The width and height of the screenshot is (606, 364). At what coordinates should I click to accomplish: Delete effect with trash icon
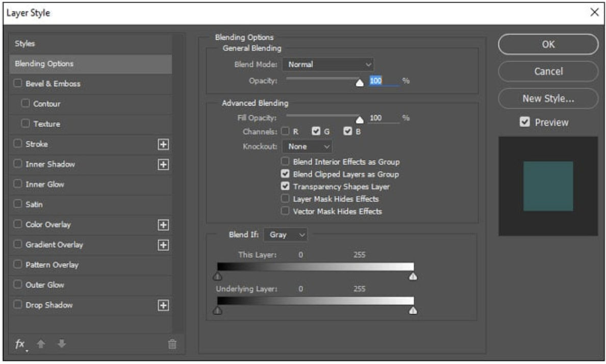172,344
